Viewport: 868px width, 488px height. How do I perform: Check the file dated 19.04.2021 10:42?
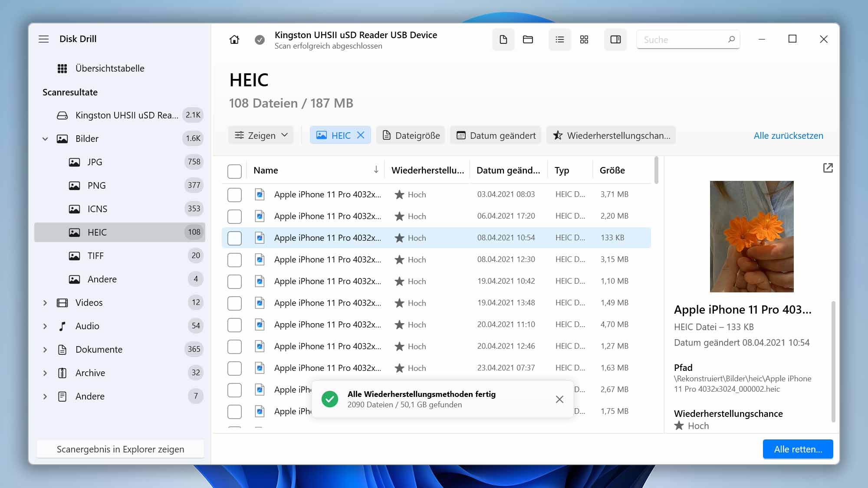pos(234,282)
